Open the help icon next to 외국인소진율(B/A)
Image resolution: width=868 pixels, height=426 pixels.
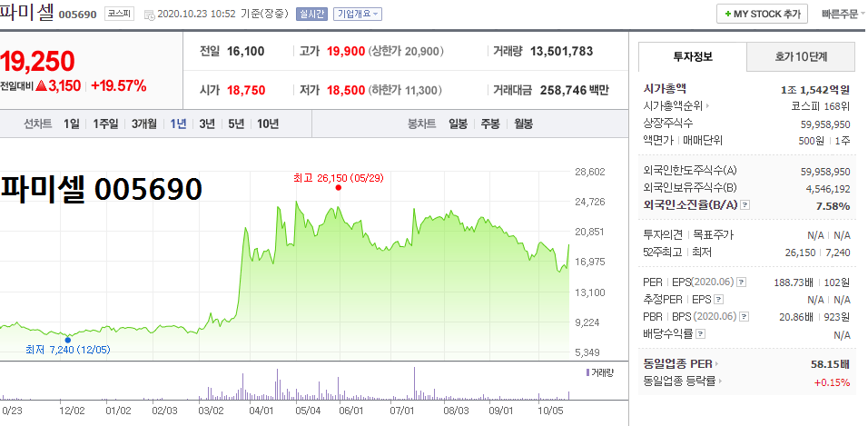click(745, 205)
